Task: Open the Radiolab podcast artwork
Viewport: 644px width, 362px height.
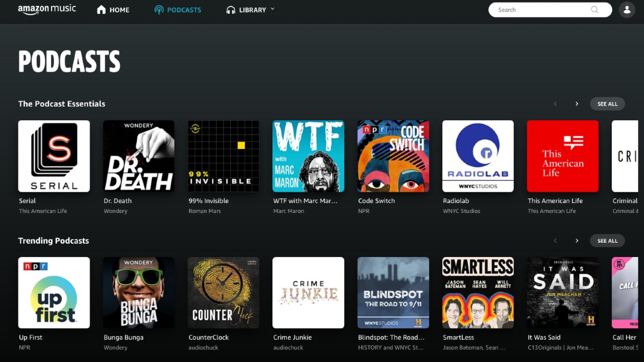Action: coord(478,156)
